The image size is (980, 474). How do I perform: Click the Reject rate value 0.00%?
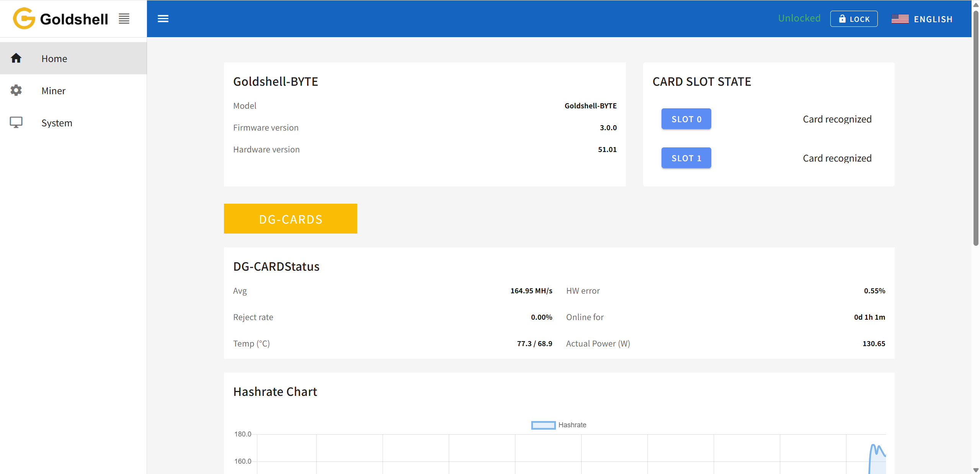pos(541,317)
